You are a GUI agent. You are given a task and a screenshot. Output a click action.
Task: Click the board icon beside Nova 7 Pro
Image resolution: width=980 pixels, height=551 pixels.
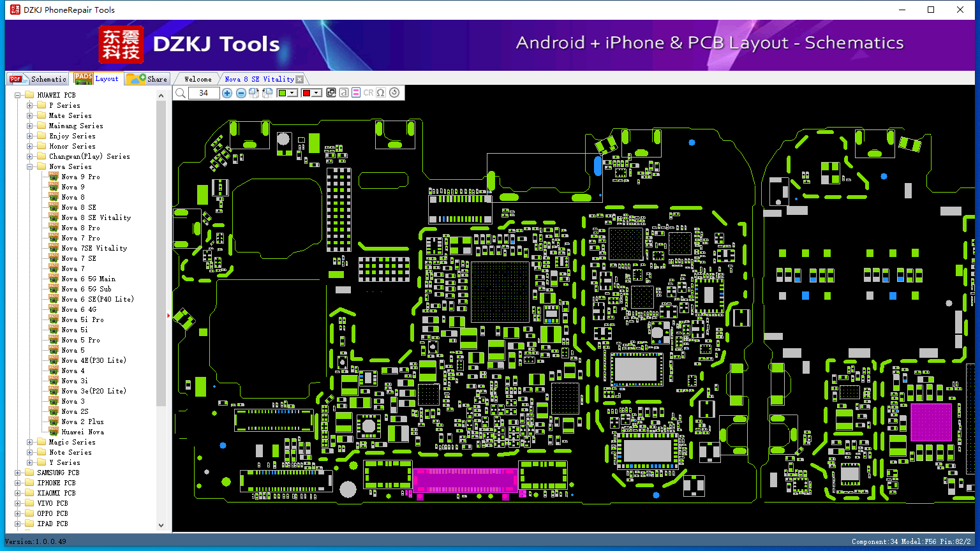pyautogui.click(x=54, y=238)
